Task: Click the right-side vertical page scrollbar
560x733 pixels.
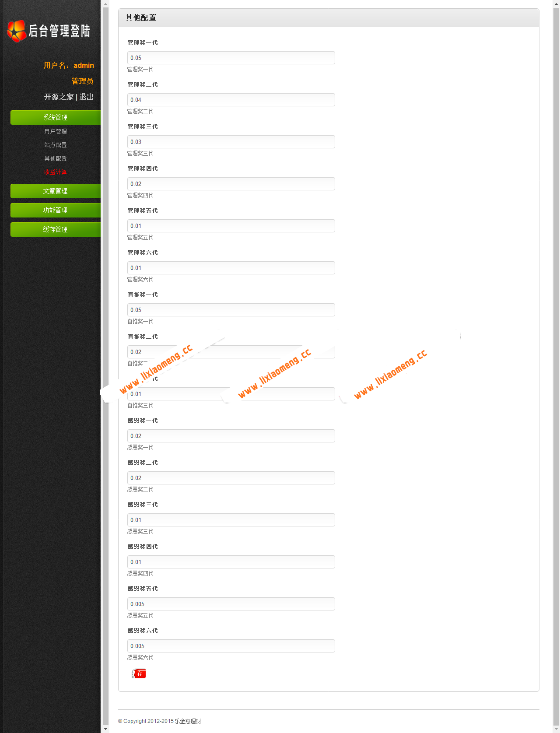Action: (x=556, y=350)
